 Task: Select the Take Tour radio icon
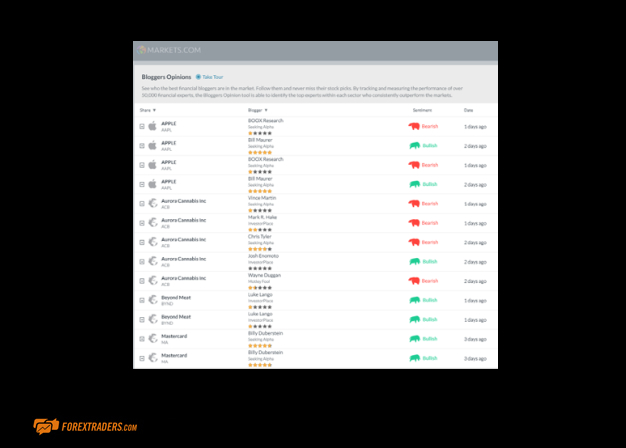[x=198, y=77]
